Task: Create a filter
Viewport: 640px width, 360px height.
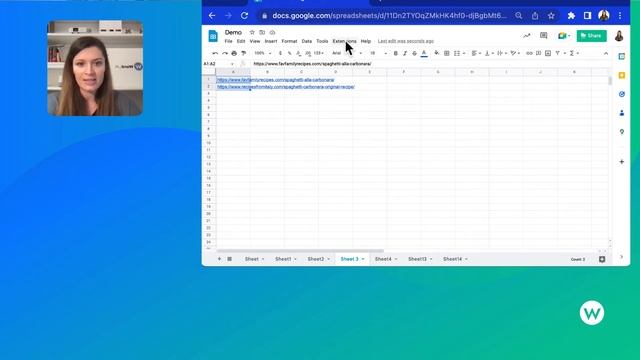Action: click(558, 53)
